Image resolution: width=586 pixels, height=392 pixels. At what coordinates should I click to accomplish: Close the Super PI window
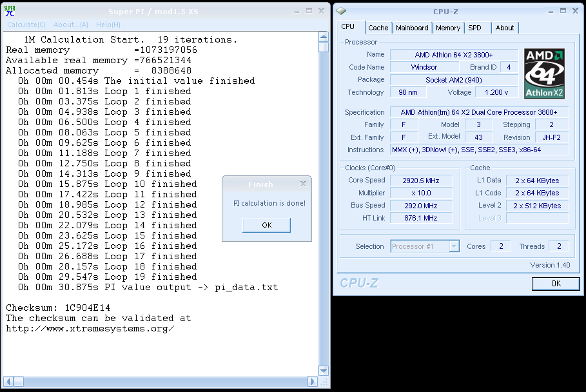click(321, 11)
